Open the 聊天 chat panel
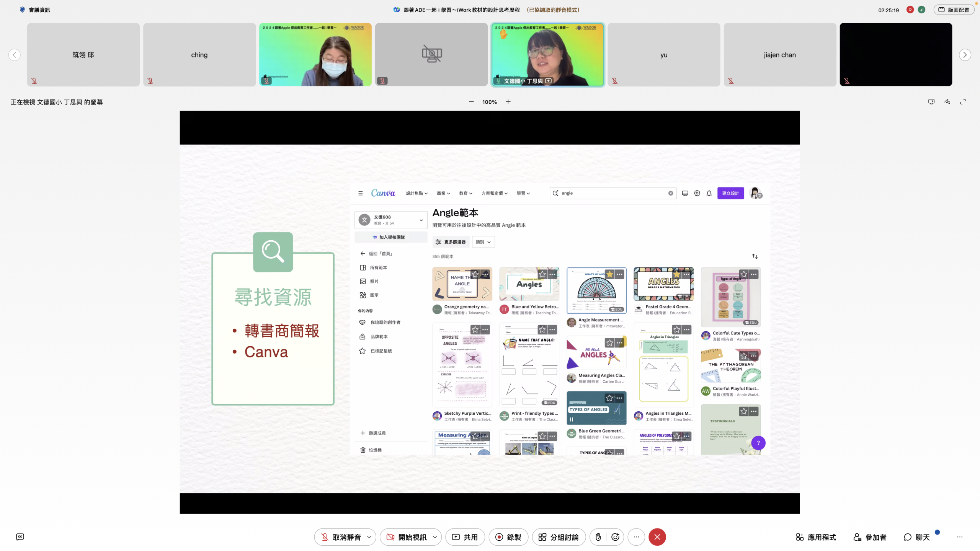 tap(916, 537)
